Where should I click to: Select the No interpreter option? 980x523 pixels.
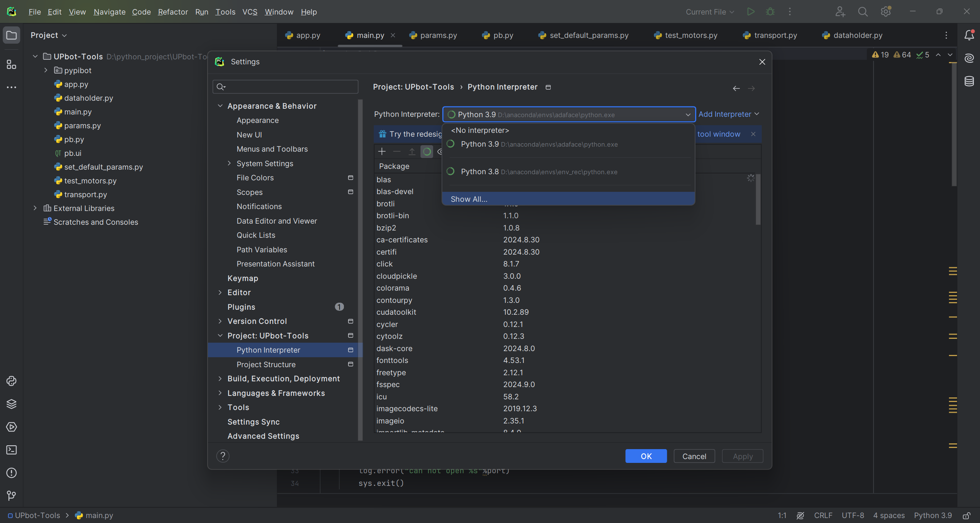pyautogui.click(x=479, y=130)
